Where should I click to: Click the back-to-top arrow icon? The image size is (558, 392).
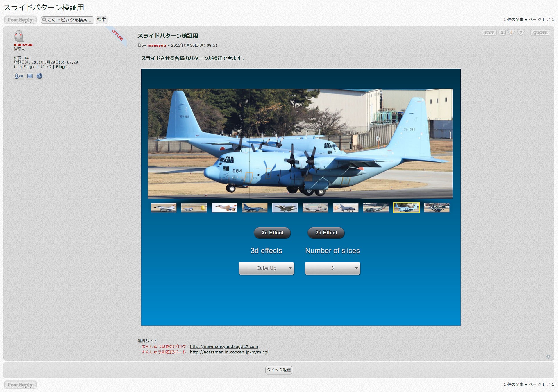tap(548, 357)
